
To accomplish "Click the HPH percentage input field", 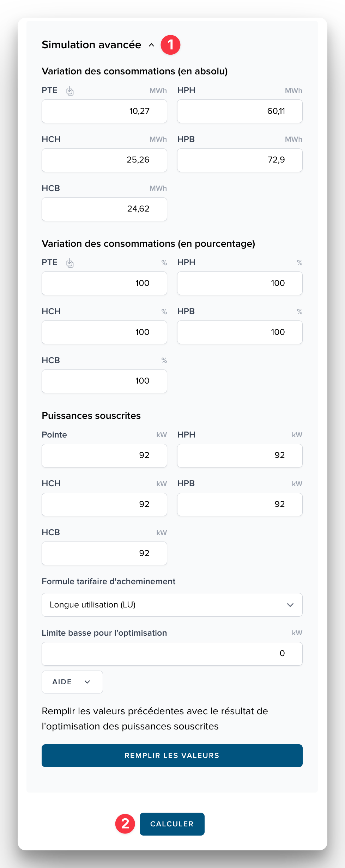I will [240, 283].
